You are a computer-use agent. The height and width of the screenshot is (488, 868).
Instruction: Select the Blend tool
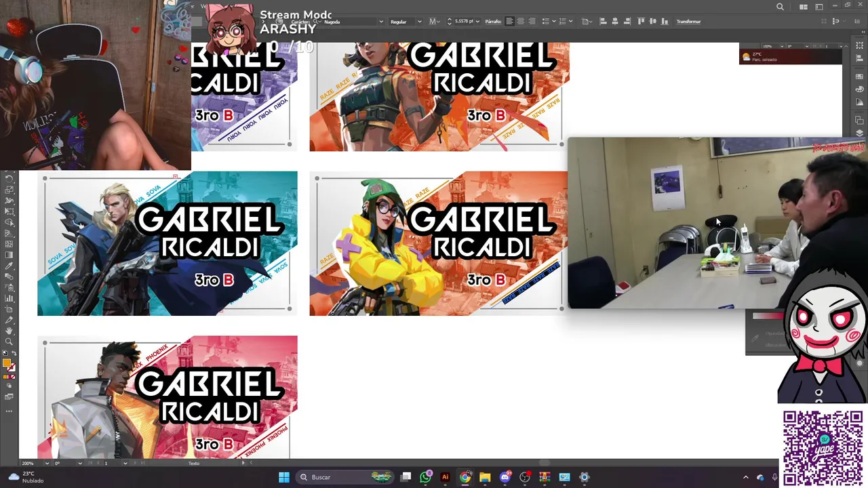click(9, 277)
